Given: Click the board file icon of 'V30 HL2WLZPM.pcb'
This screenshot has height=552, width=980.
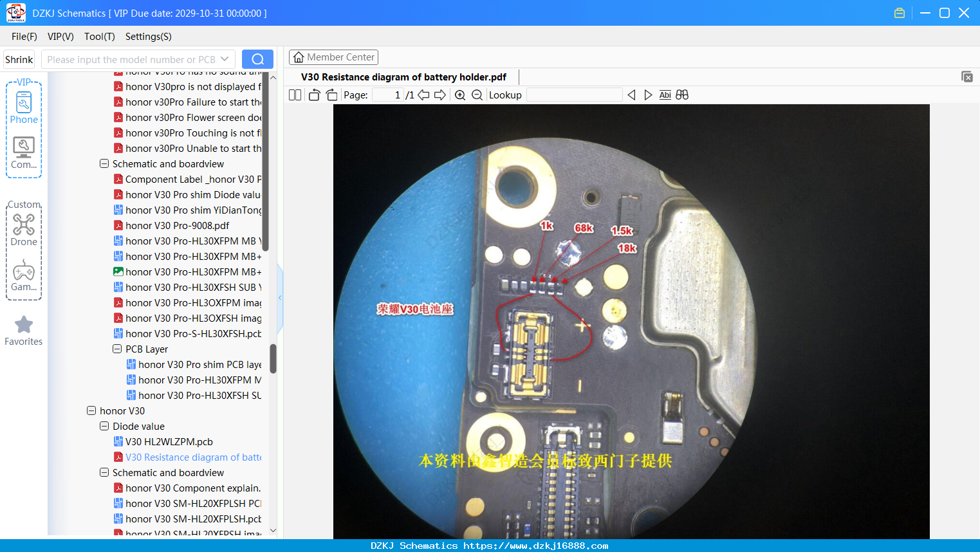Looking at the screenshot, I should 118,442.
